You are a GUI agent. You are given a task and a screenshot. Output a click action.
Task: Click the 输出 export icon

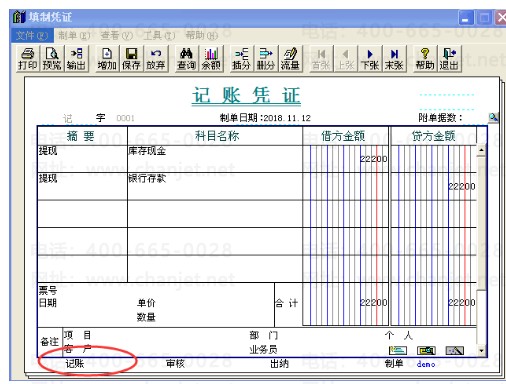[x=76, y=59]
